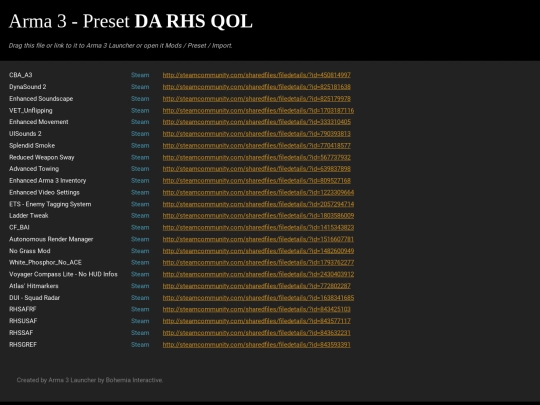This screenshot has width=540, height=405.
Task: Open the Workshop link for VET_Unflipping
Action: point(258,110)
